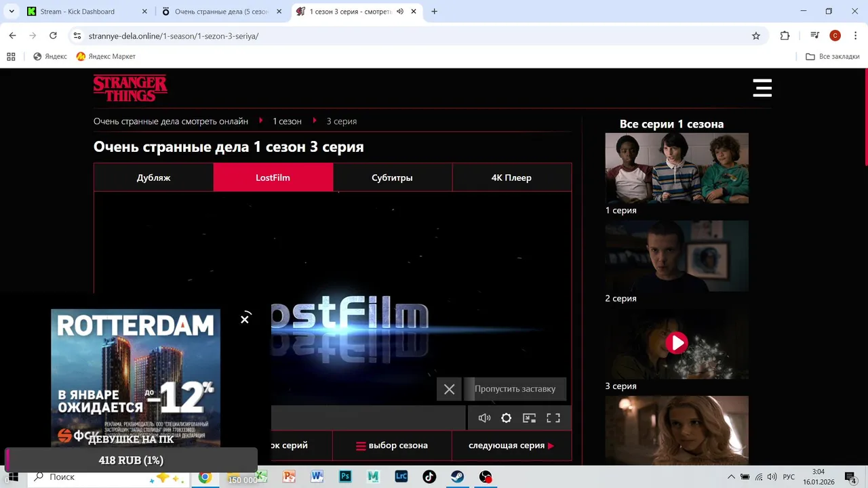Open the site hamburger menu
The image size is (868, 488).
(762, 87)
